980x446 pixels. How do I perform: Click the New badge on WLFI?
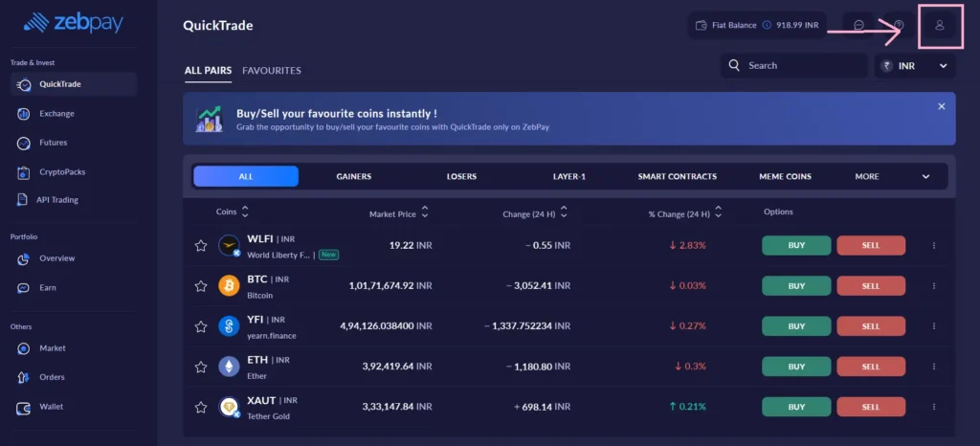click(x=329, y=255)
